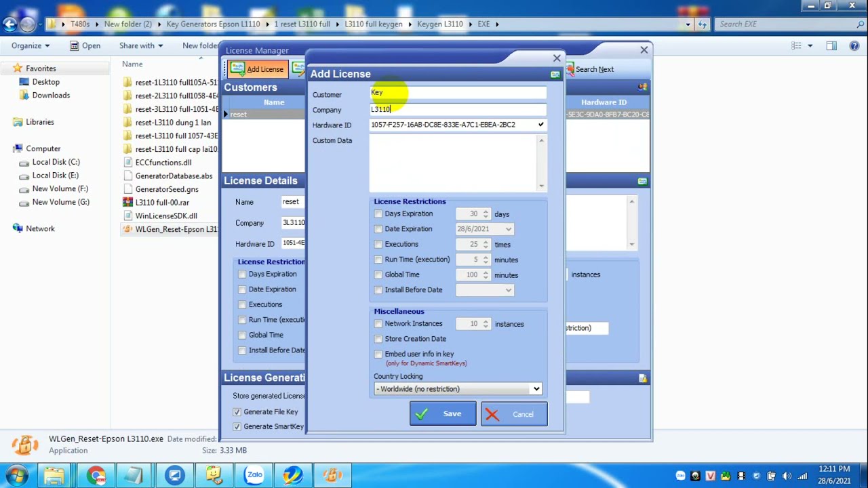Click the Windows Start button
868x488 pixels.
point(18,475)
